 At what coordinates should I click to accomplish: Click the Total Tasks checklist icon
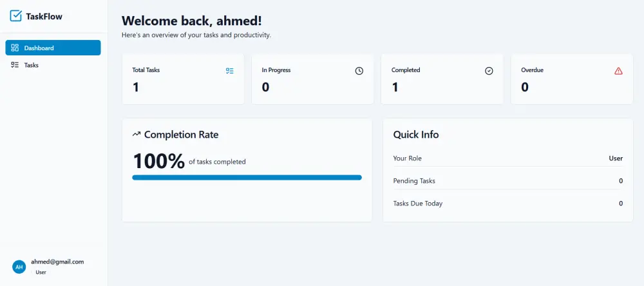[x=230, y=71]
